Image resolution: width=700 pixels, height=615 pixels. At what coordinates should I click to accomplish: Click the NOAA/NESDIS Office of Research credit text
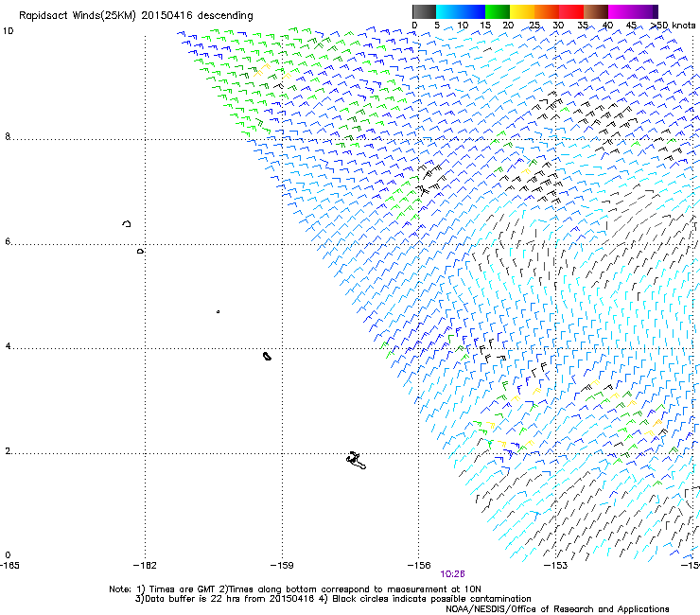[557, 609]
